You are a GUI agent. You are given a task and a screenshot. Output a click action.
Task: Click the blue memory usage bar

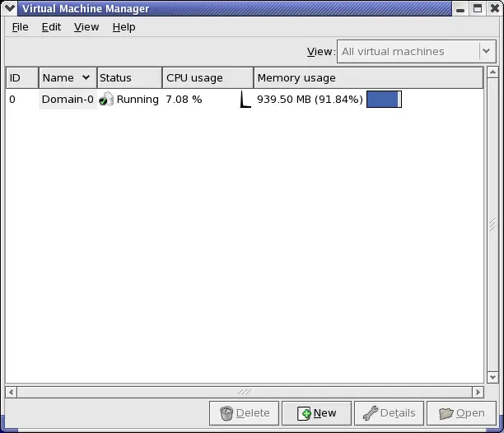click(384, 100)
